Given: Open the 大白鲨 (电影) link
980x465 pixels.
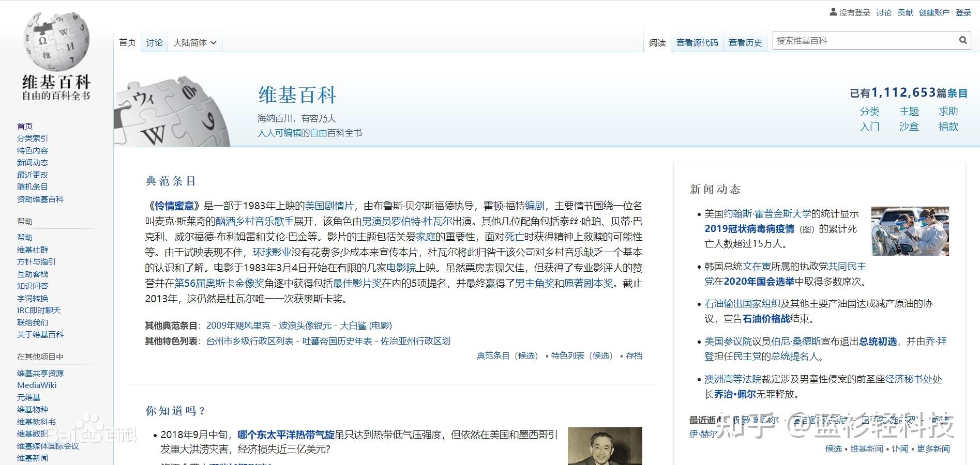Looking at the screenshot, I should tap(366, 326).
